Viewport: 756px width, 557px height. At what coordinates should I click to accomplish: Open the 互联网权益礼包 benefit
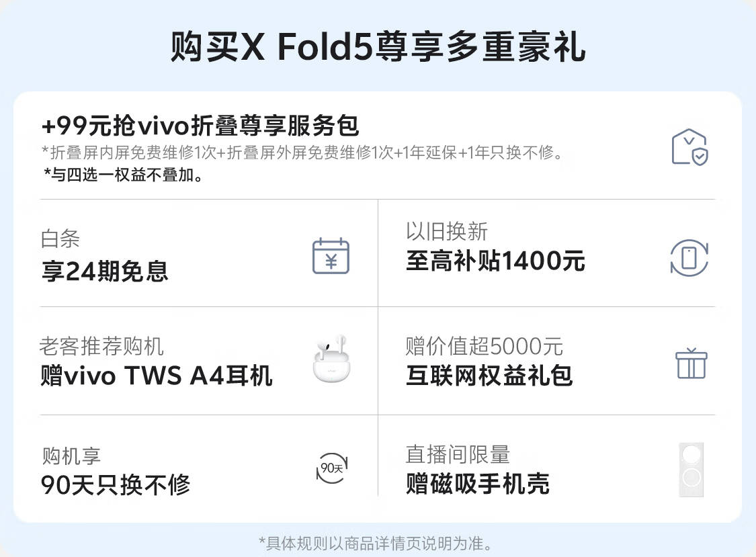(489, 375)
